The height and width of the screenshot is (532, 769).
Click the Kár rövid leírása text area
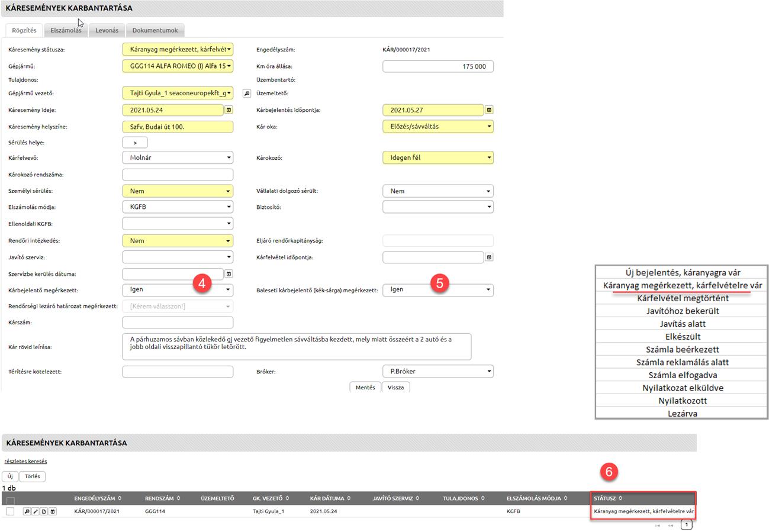tap(297, 346)
